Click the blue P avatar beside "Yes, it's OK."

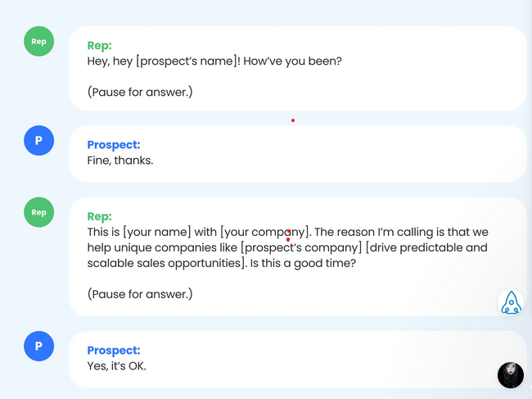click(x=38, y=347)
